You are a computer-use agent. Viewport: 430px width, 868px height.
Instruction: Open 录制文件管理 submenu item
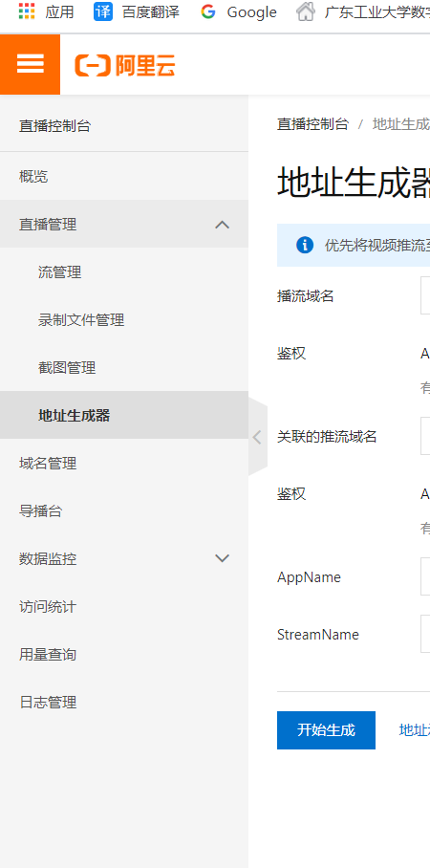pos(124,319)
